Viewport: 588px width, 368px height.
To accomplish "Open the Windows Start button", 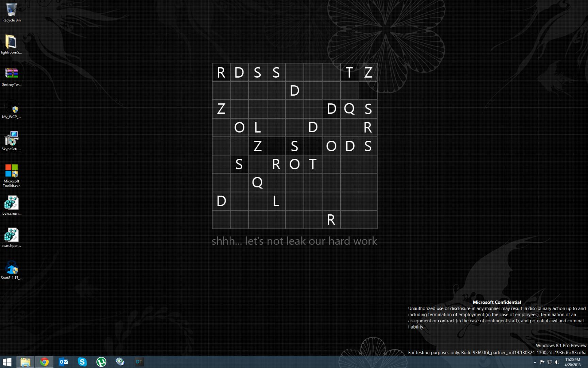I will point(7,362).
